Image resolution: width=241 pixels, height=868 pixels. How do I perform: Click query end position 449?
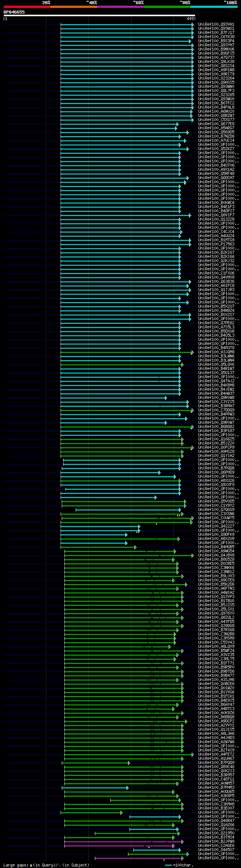pos(190,18)
